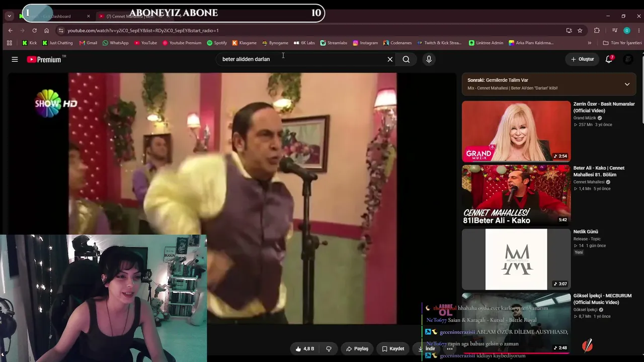Image resolution: width=644 pixels, height=362 pixels.
Task: Open the Zerrin Özer Basit Numaralar thumbnail
Action: (516, 131)
